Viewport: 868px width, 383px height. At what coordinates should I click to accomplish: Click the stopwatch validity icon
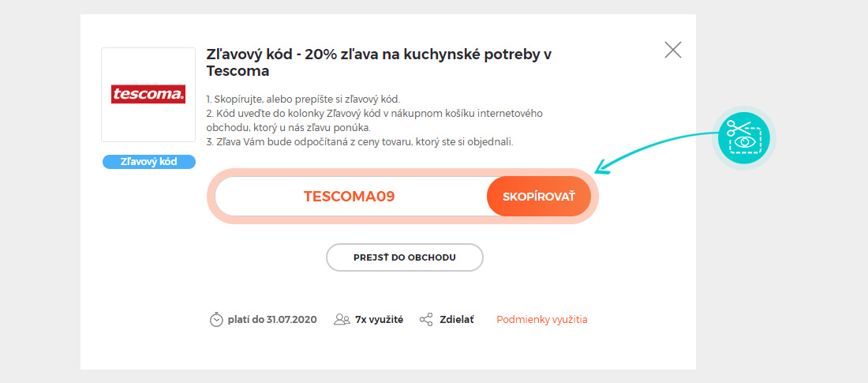[x=216, y=320]
